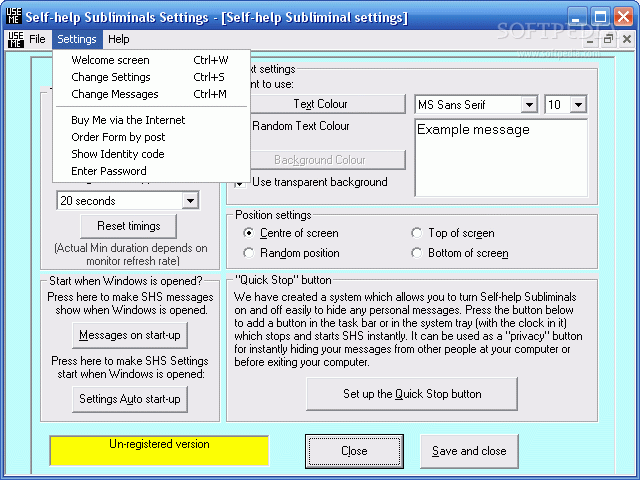Click Set up the Quick Stop button
Viewport: 640px width, 480px height.
pos(412,394)
